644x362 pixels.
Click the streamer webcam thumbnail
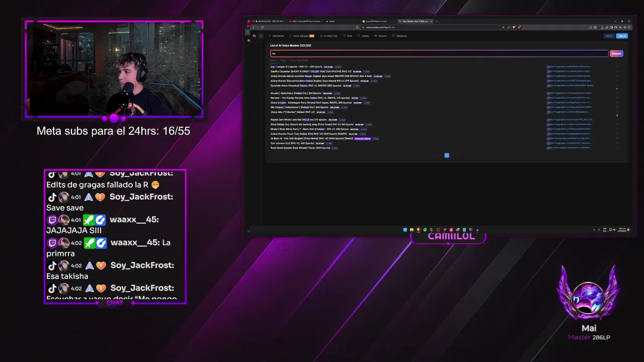(x=114, y=69)
